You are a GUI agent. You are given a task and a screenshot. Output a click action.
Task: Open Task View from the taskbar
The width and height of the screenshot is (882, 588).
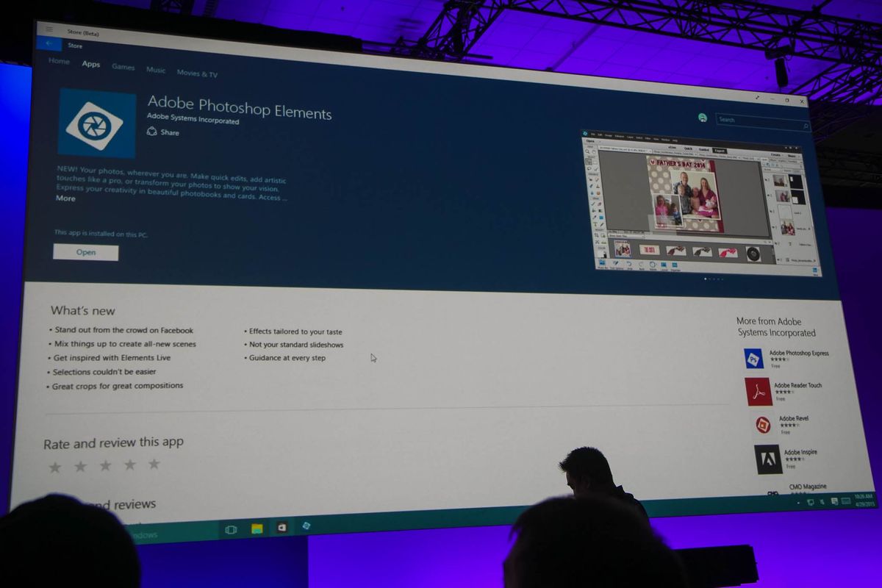click(x=230, y=528)
